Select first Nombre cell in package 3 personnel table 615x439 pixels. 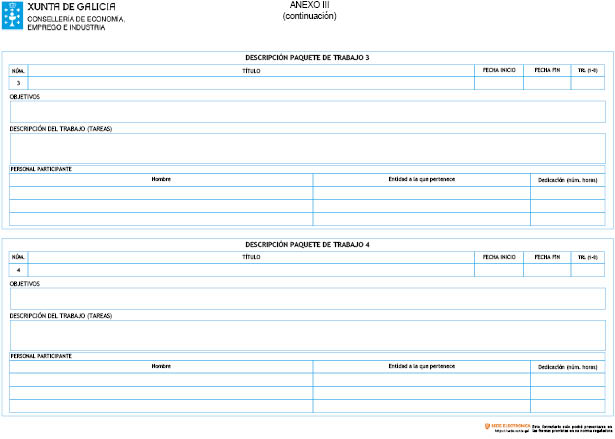[161, 193]
